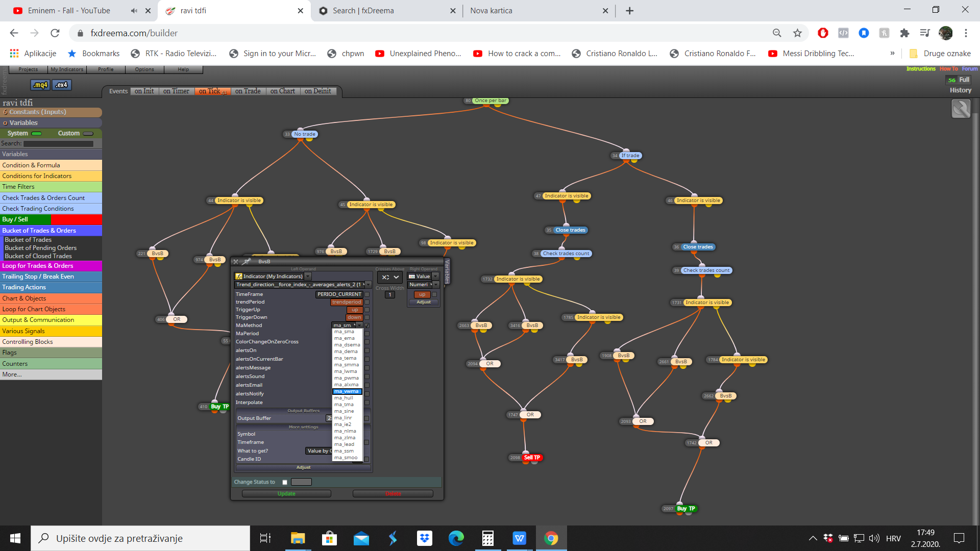Click the block Search input field

click(59, 144)
